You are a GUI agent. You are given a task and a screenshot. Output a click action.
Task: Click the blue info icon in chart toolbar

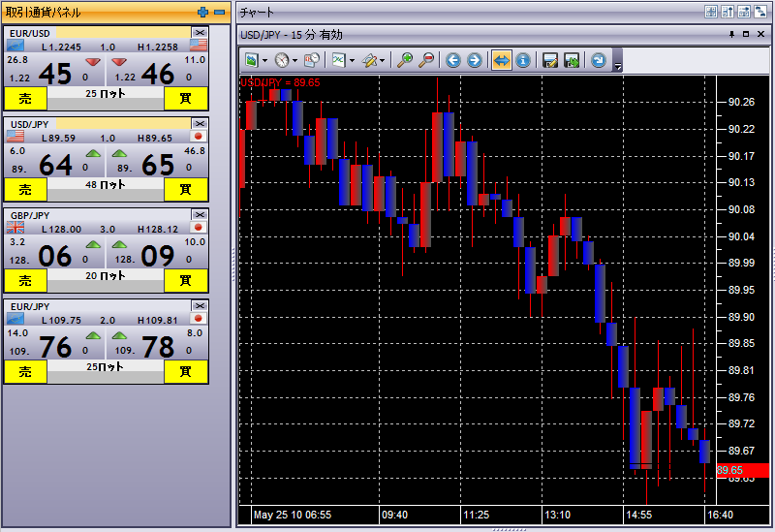(523, 60)
